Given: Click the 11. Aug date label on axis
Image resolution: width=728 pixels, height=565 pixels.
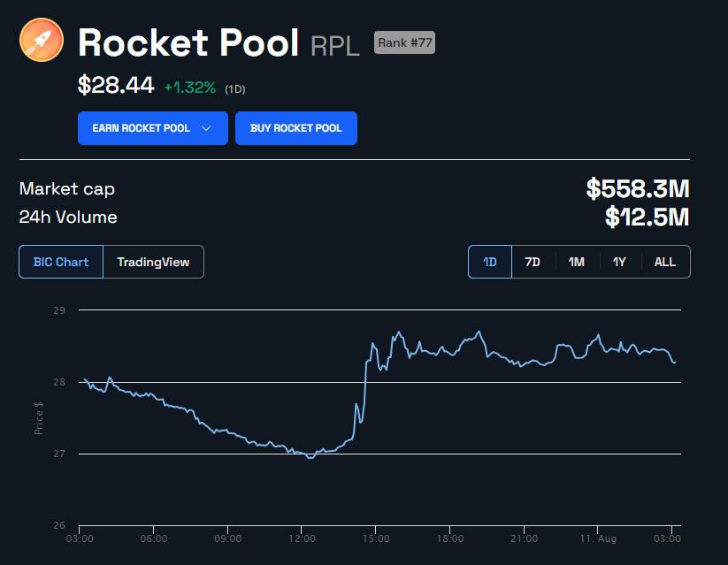Looking at the screenshot, I should 600,538.
